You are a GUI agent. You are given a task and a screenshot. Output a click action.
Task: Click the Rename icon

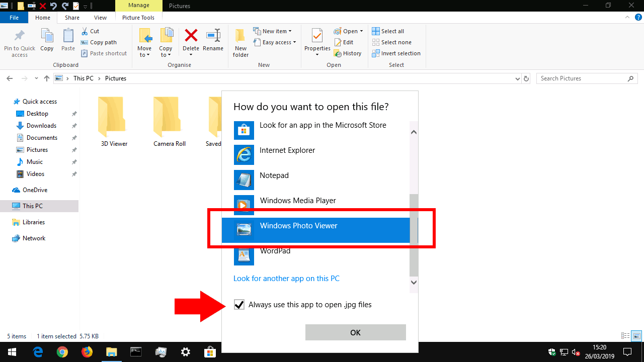[x=213, y=36]
